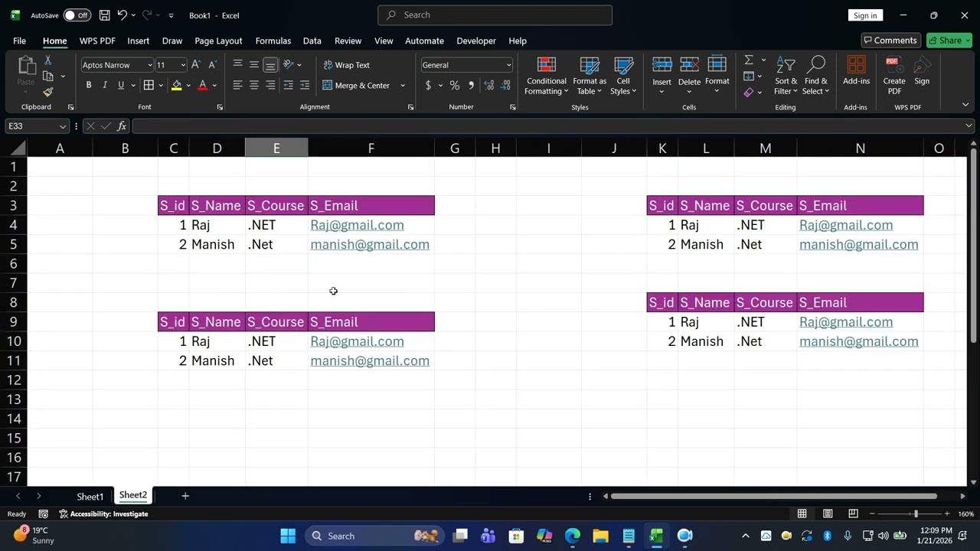Switch to Page Break Preview view icon
This screenshot has width=980, height=551.
[x=853, y=514]
